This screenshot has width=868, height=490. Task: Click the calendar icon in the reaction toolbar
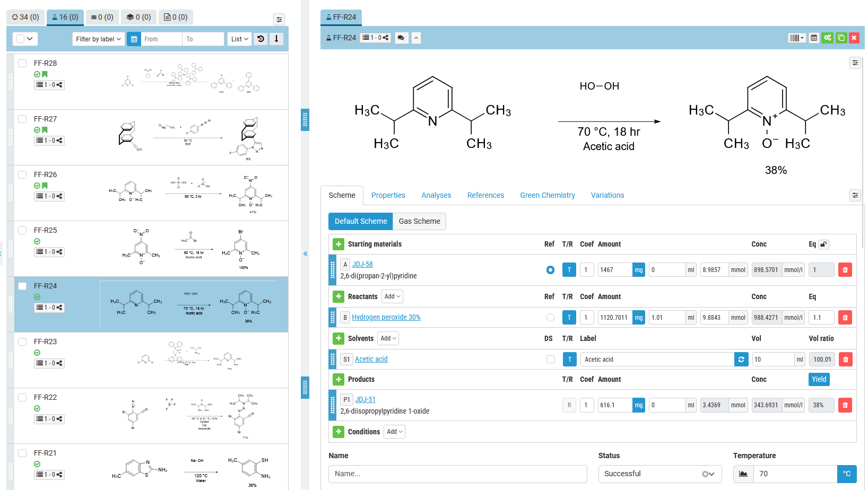[x=814, y=38]
